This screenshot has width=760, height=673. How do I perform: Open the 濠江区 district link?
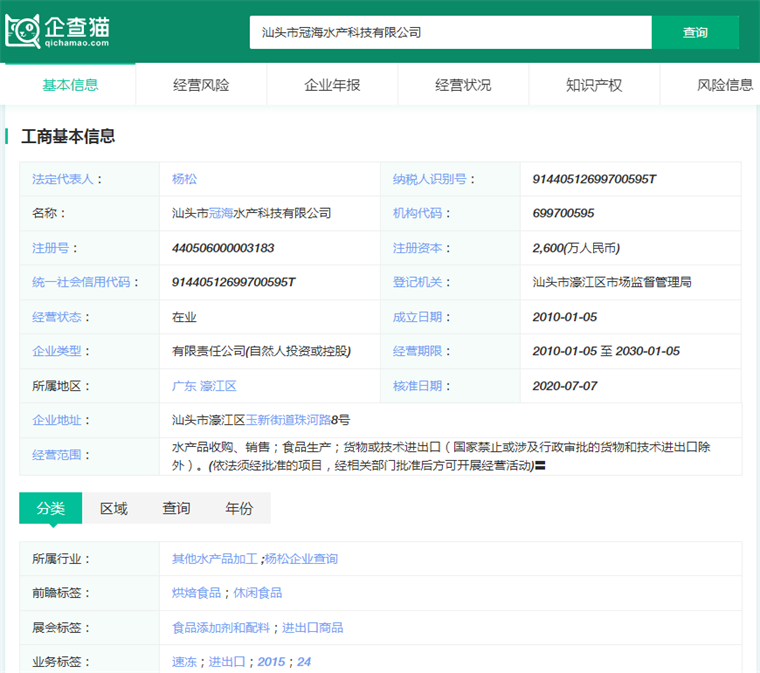point(218,386)
